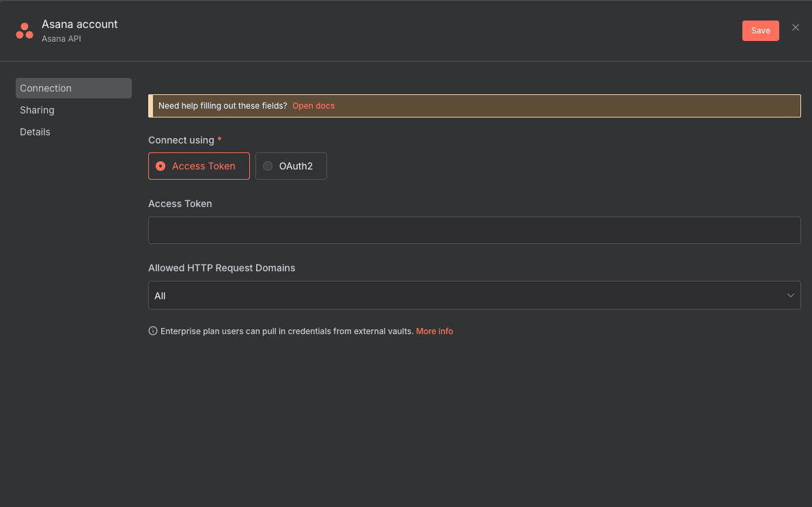Switch connection method to OAuth2

click(291, 165)
